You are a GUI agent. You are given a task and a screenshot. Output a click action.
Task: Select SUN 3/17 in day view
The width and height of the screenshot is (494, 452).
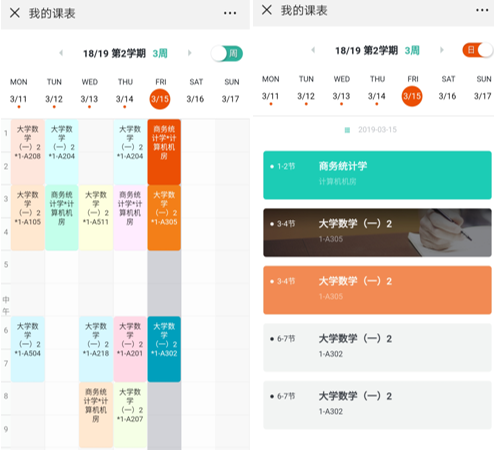click(x=483, y=89)
